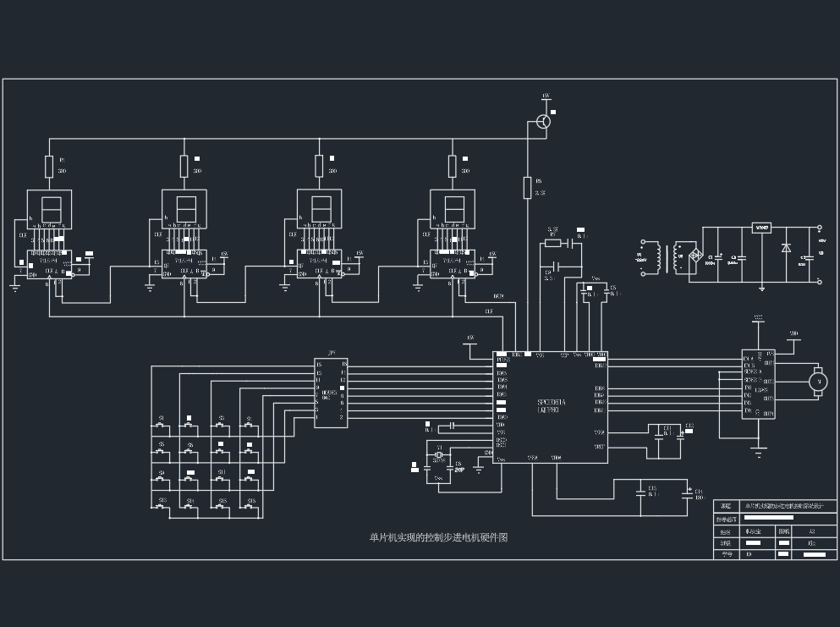
Task: Click keypad switch S5
Action: click(x=160, y=453)
